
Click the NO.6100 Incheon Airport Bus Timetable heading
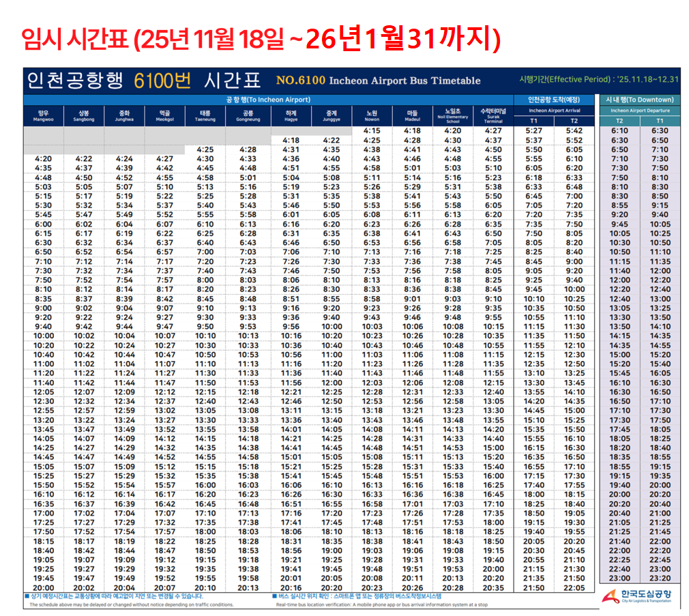378,80
